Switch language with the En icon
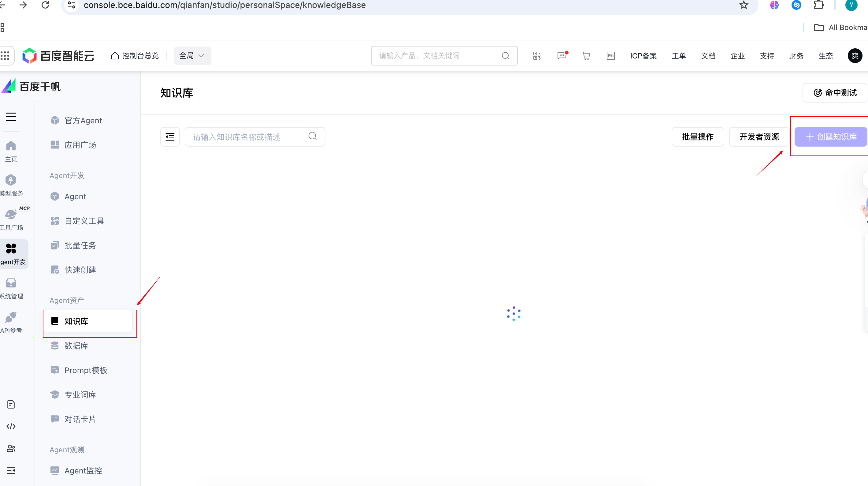This screenshot has width=868, height=486. 610,56
